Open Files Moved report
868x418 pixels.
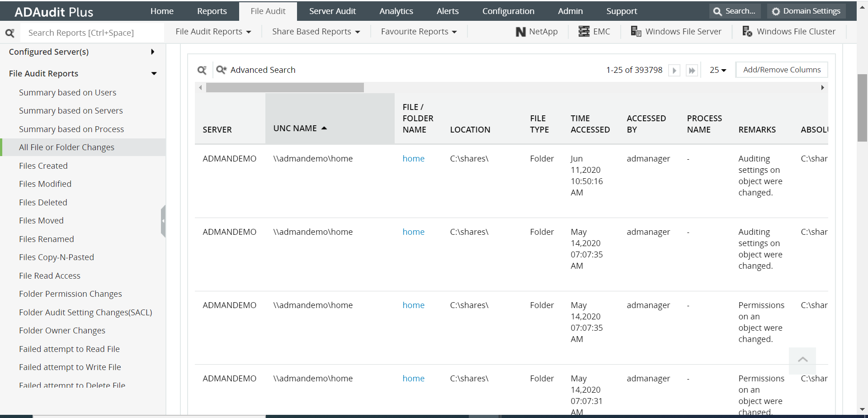(x=41, y=221)
